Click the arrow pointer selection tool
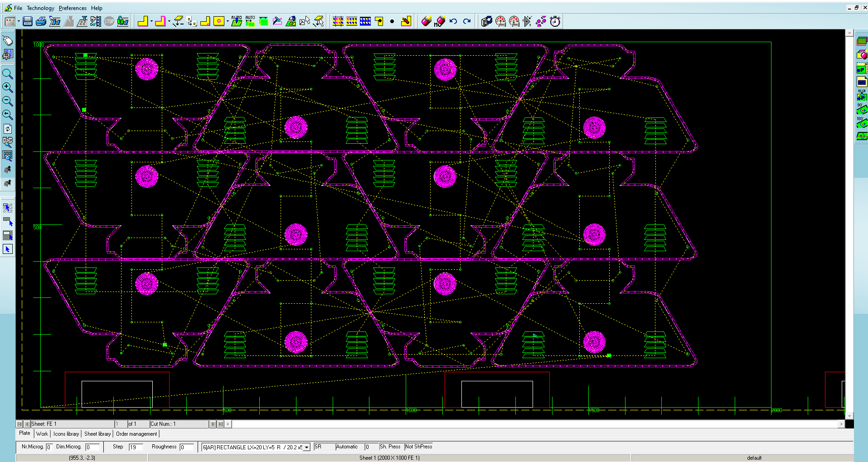The height and width of the screenshot is (462, 868). click(x=8, y=249)
